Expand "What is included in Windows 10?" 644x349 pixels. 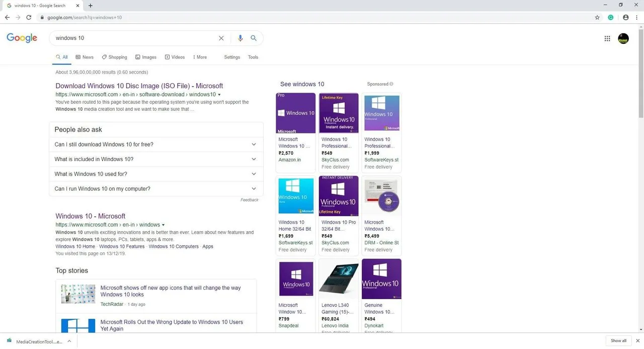pos(156,159)
